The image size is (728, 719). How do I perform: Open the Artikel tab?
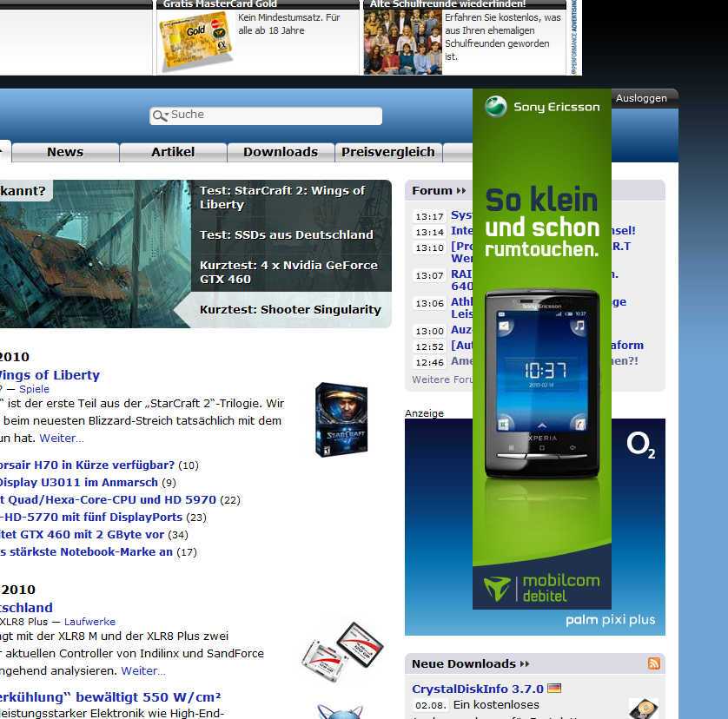coord(173,152)
